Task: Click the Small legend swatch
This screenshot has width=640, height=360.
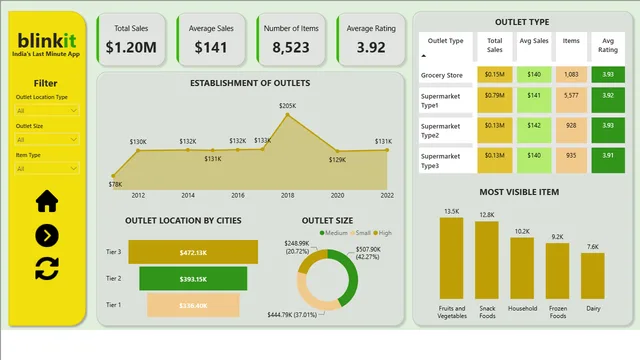Action: pos(352,233)
